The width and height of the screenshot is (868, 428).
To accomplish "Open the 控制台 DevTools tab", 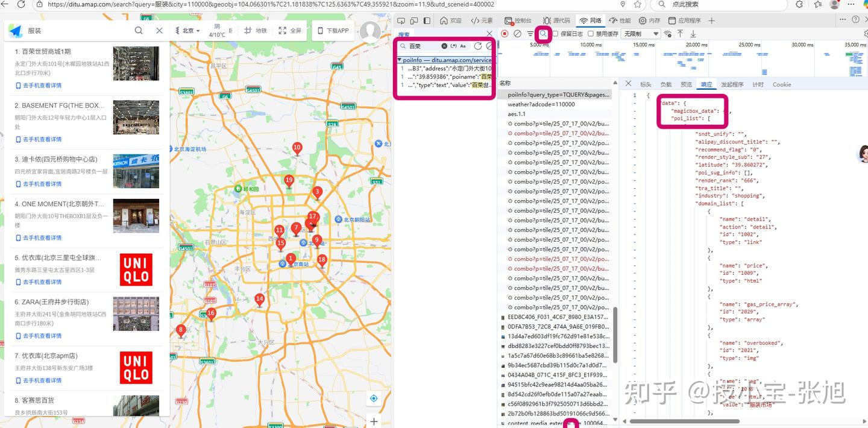I will click(x=519, y=20).
